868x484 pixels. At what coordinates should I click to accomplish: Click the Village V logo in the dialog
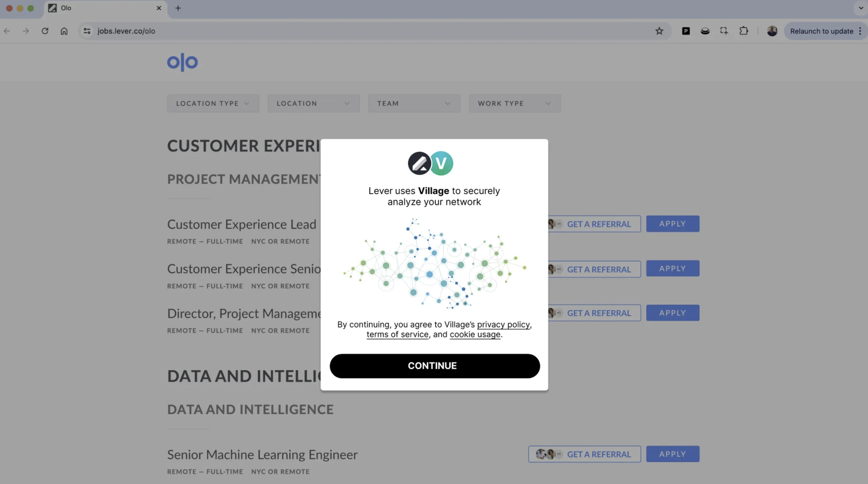tap(441, 163)
